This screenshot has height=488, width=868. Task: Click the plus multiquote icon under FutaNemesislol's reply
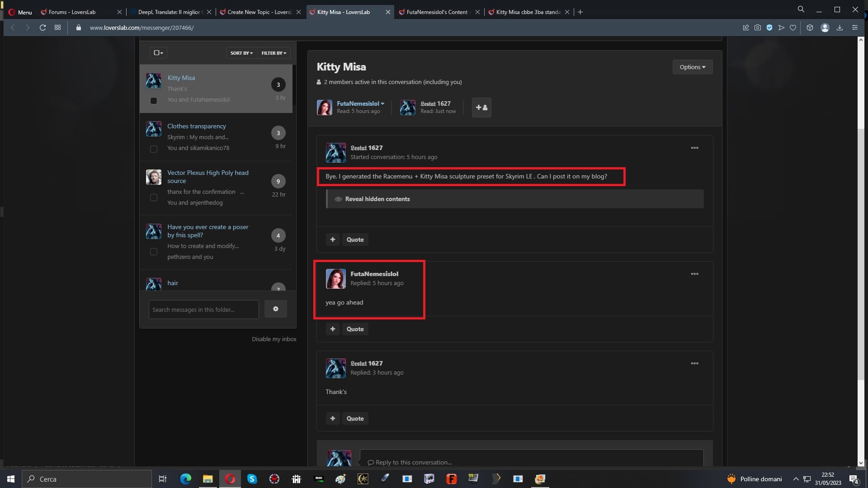333,329
